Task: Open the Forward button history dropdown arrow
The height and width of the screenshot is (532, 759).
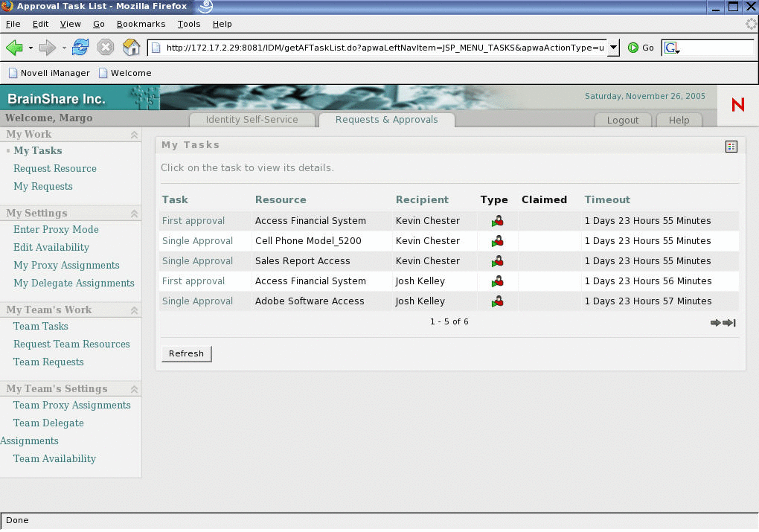Action: tap(64, 48)
